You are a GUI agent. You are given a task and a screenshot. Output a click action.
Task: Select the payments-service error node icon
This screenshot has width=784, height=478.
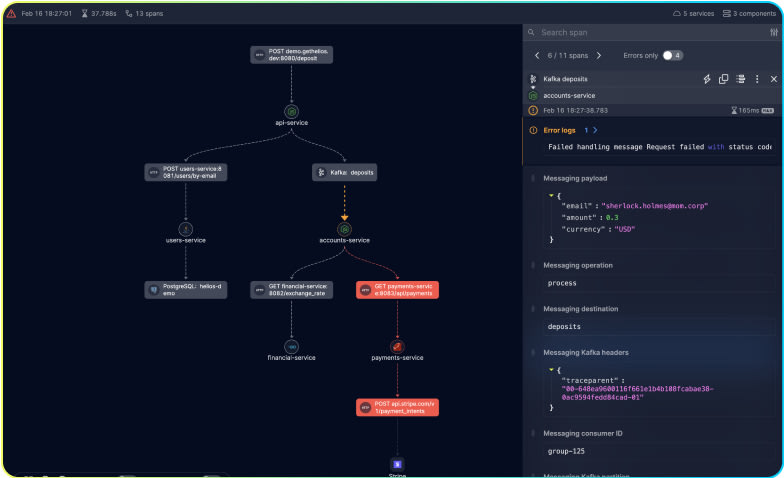pyautogui.click(x=397, y=345)
